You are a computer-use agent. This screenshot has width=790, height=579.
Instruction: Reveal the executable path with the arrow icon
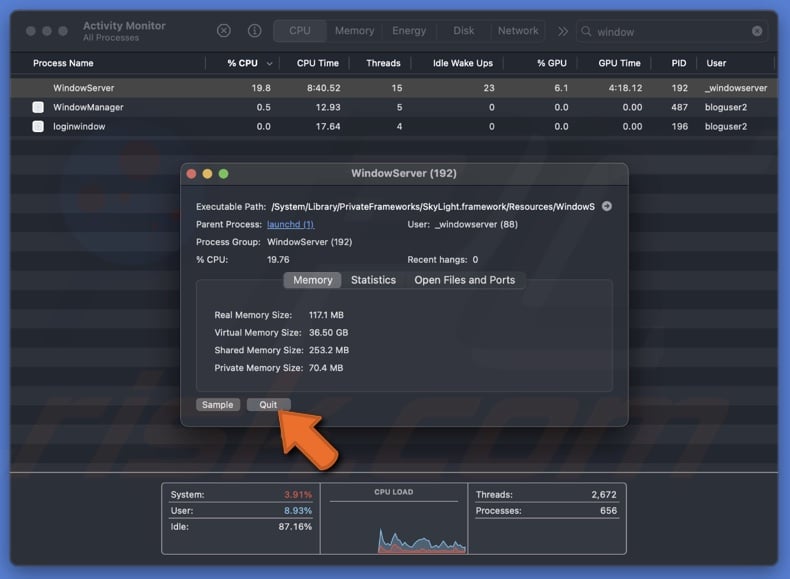(607, 206)
